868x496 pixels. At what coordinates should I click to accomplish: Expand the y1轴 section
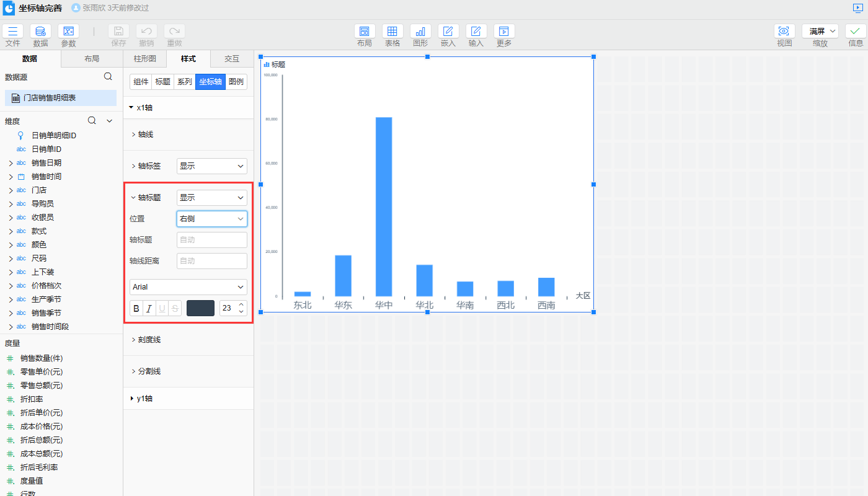[144, 399]
